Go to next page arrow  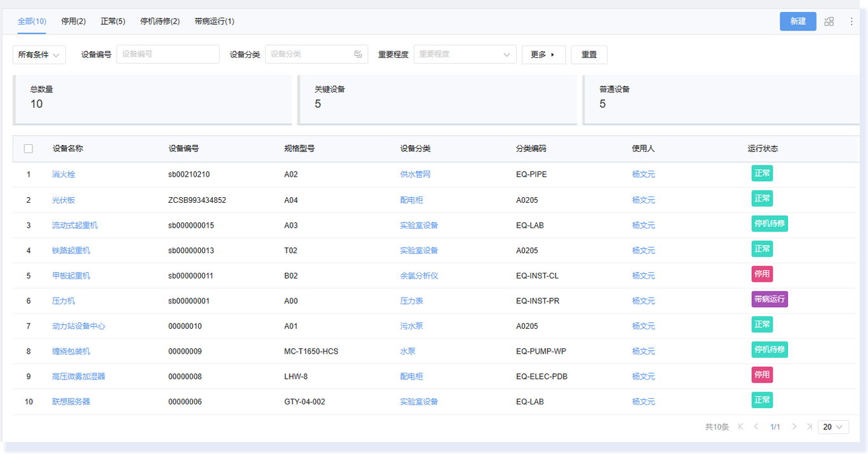tap(794, 427)
